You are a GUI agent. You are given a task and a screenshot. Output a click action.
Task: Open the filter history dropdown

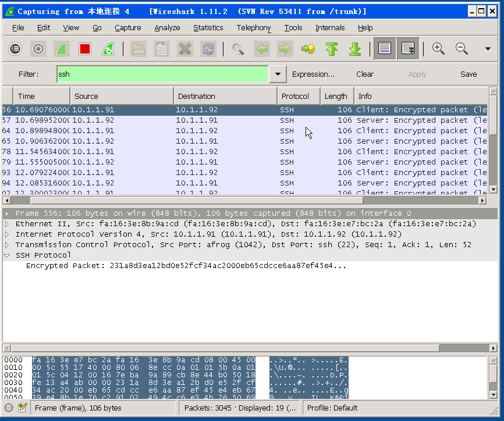pos(278,74)
